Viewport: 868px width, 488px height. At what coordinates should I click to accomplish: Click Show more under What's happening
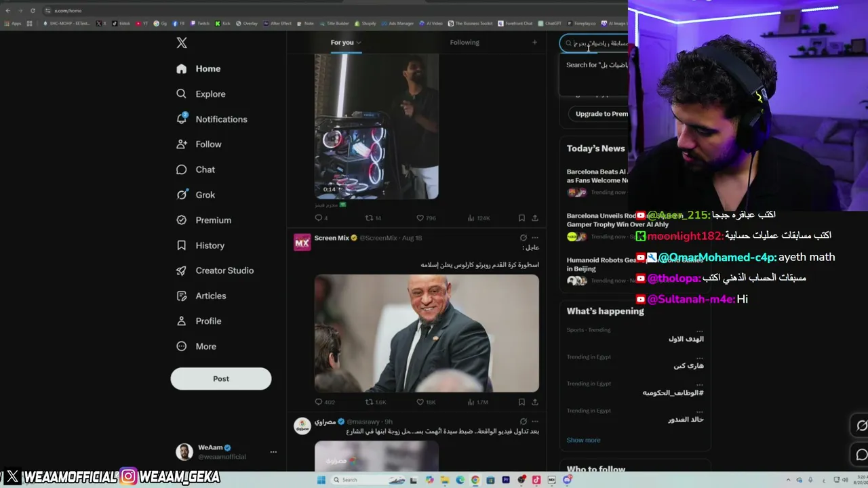coord(583,441)
